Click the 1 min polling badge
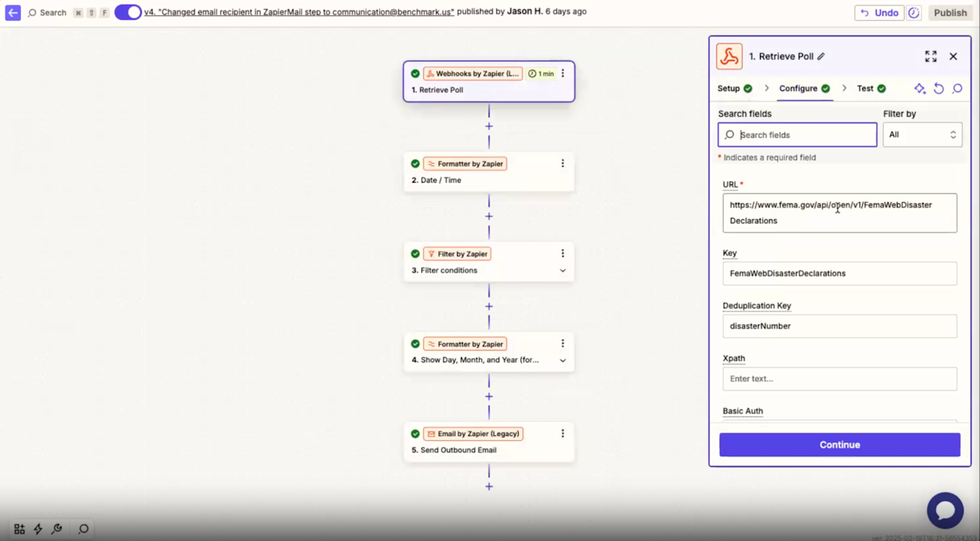 (541, 73)
